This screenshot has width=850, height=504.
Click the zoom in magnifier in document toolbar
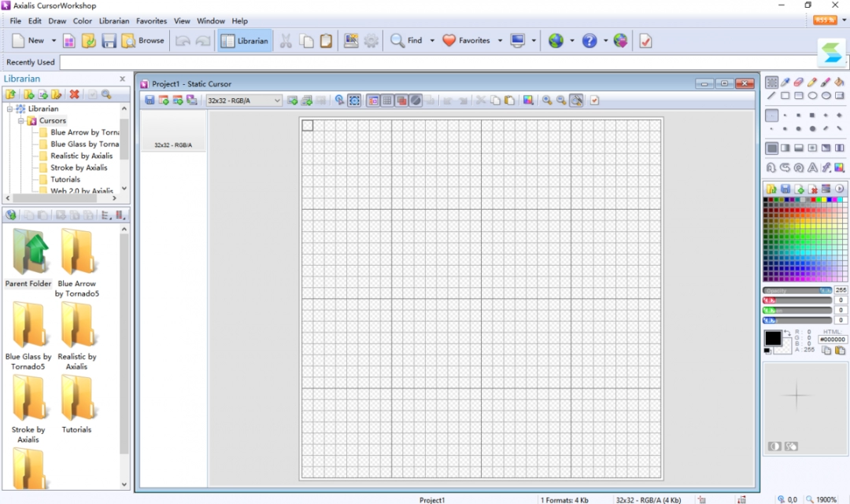point(546,101)
